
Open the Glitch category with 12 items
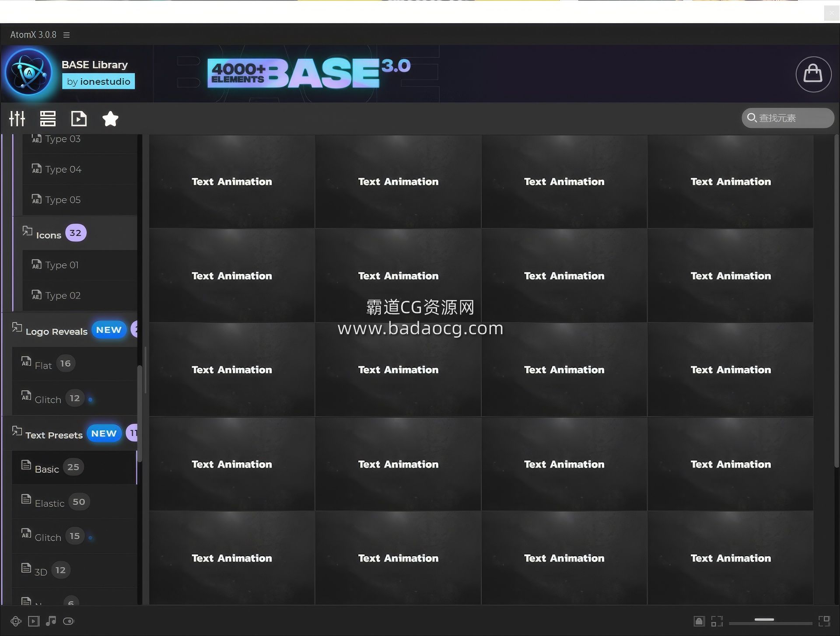74,398
